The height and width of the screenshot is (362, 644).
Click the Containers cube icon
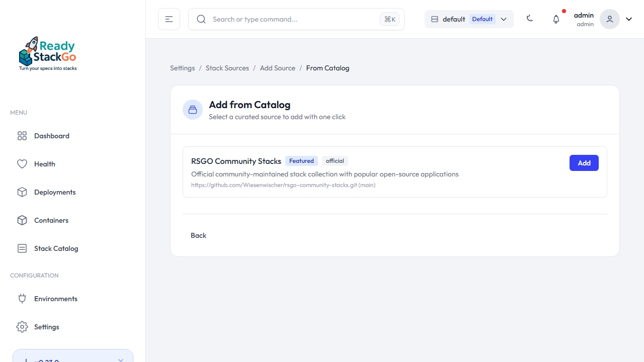(x=22, y=220)
